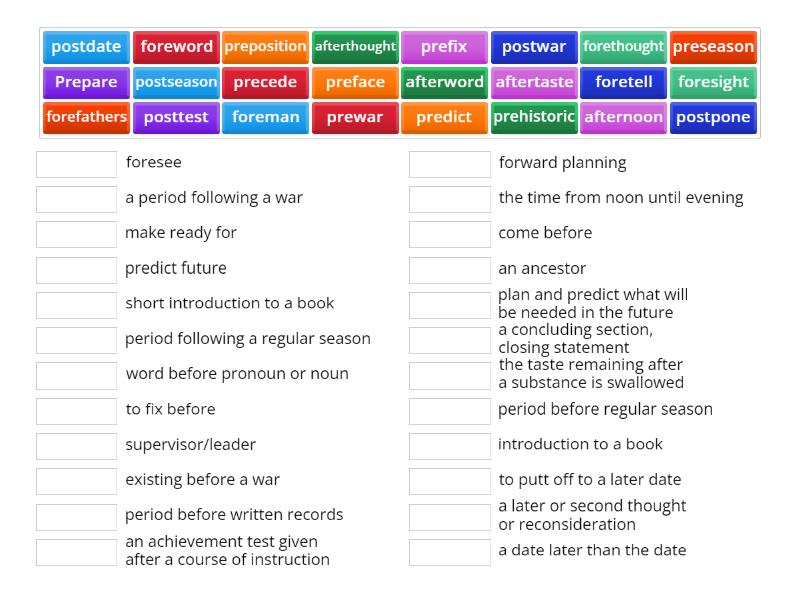Choose the "afterword" word tile

444,82
